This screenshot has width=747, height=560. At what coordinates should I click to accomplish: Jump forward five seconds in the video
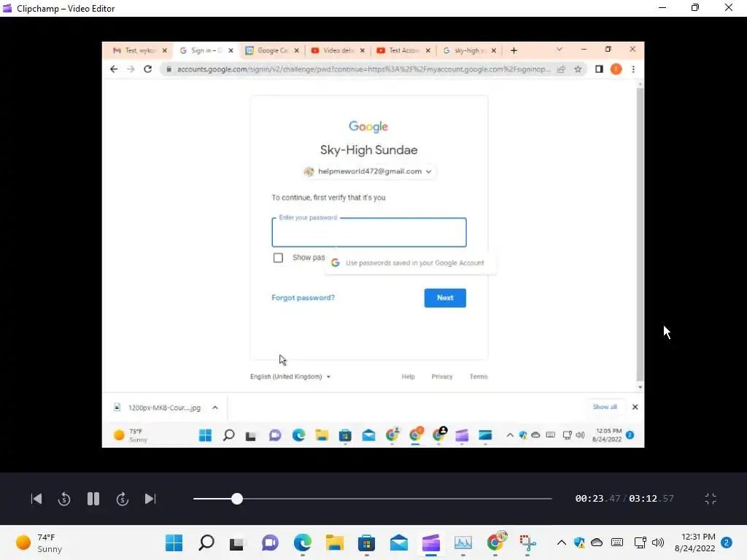[123, 499]
